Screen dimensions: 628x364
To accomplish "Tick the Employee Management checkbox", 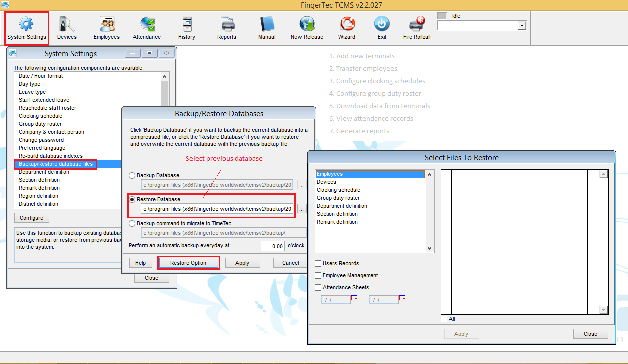I will 318,275.
